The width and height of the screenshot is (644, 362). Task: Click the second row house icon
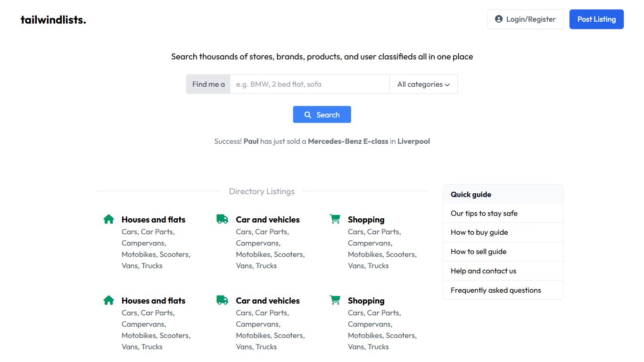pos(109,300)
